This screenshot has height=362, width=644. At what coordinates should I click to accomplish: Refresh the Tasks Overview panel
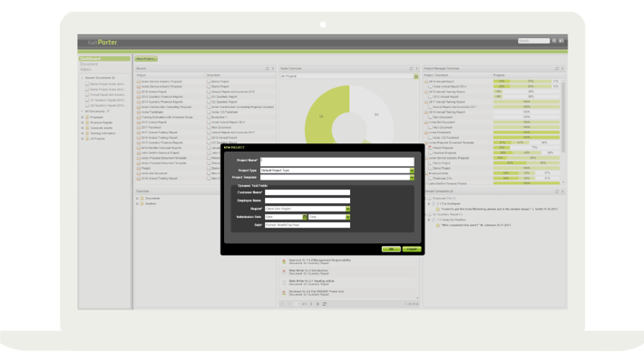[x=411, y=69]
